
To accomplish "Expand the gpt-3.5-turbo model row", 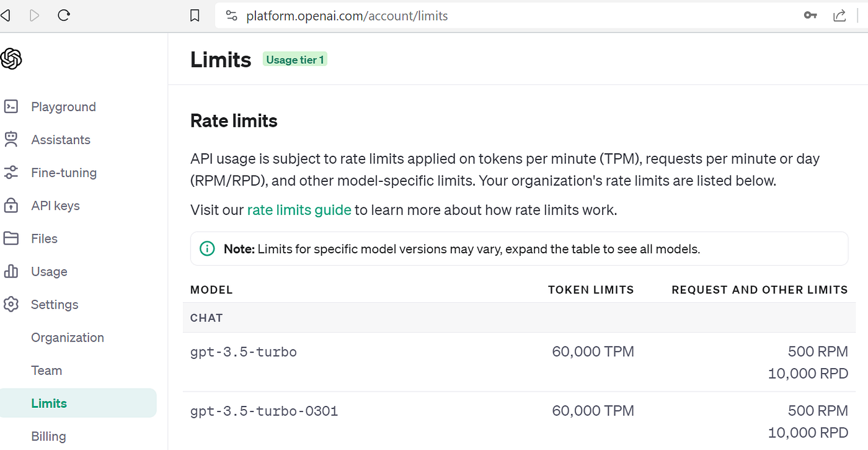I will 244,353.
